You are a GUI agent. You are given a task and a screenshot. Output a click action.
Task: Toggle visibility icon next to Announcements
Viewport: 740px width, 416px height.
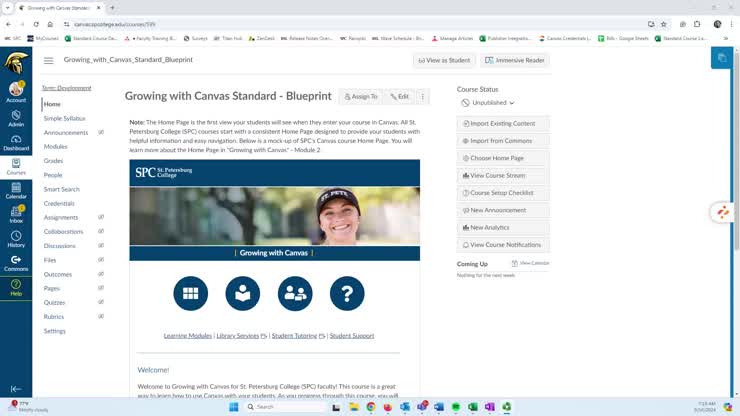[101, 132]
